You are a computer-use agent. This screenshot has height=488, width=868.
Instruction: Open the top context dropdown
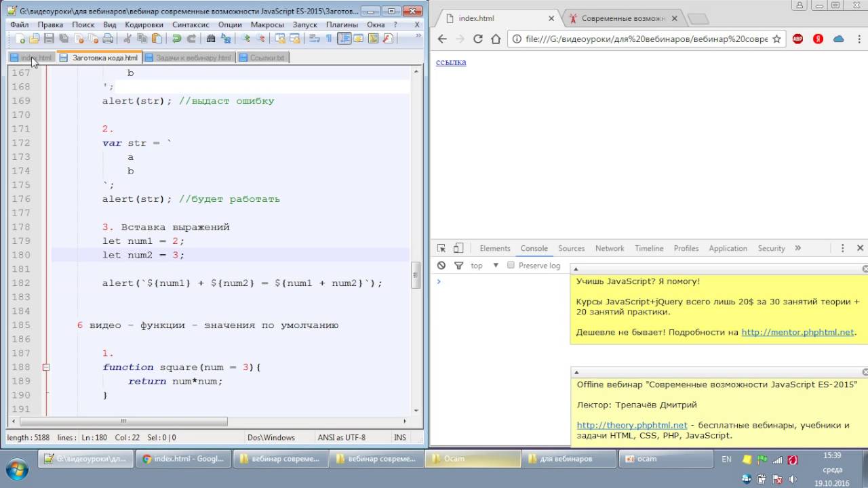tap(486, 266)
